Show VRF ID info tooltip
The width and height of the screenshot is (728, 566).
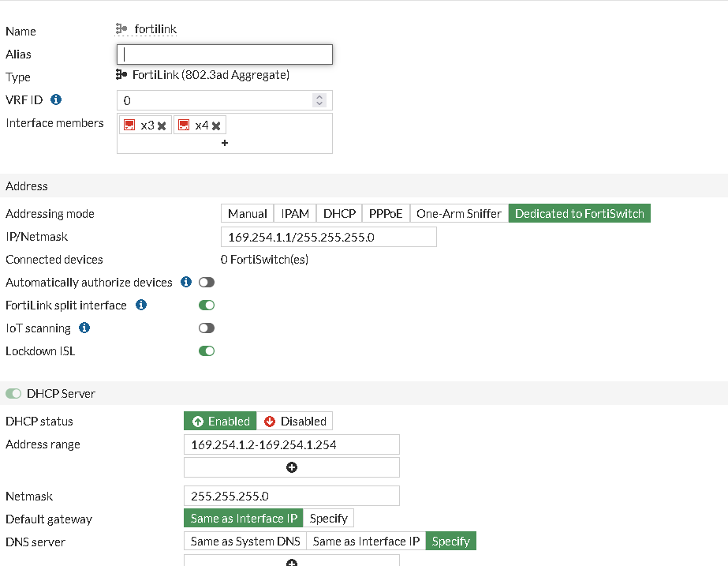tap(56, 100)
